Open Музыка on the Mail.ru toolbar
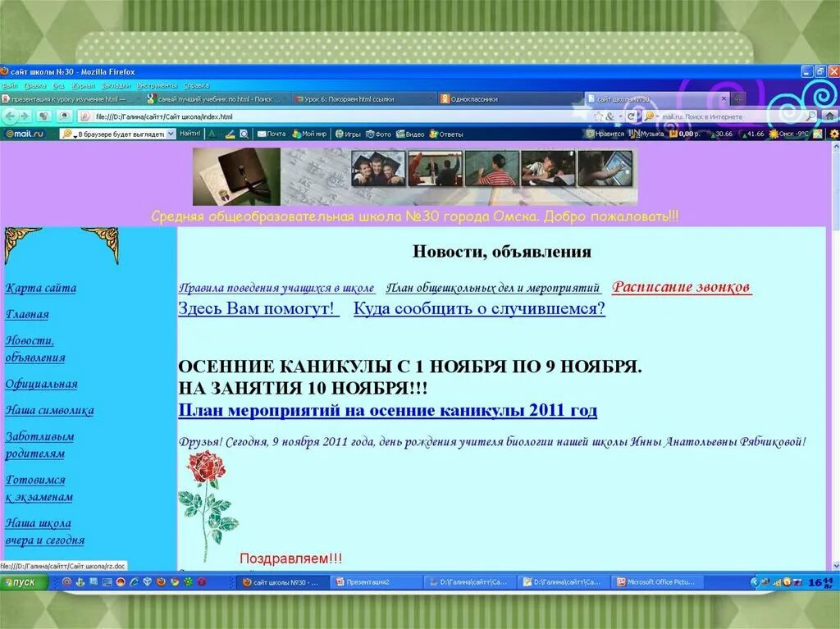Image resolution: width=840 pixels, height=629 pixels. click(x=646, y=134)
